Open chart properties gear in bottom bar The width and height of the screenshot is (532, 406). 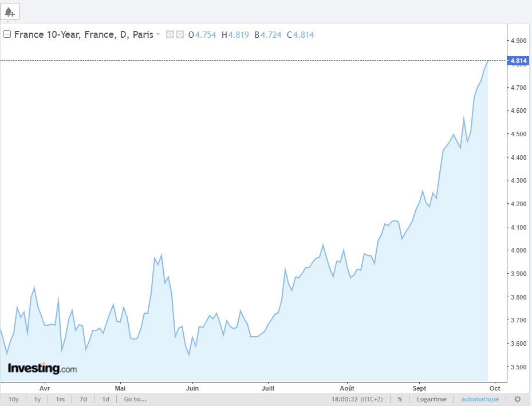click(x=518, y=399)
